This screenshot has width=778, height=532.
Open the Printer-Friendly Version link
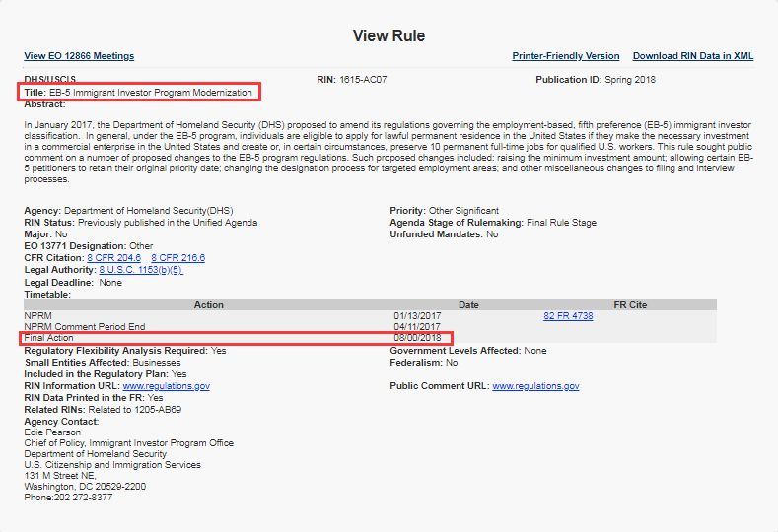[x=566, y=56]
